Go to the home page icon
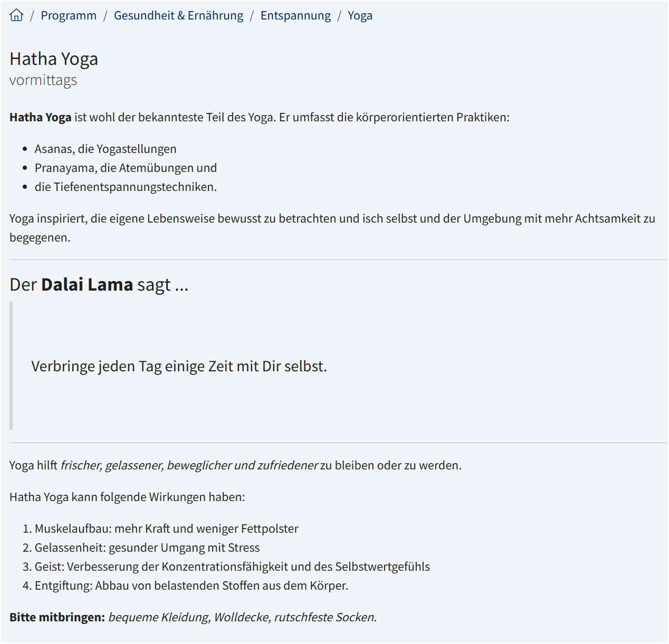This screenshot has width=669, height=644. tap(16, 15)
